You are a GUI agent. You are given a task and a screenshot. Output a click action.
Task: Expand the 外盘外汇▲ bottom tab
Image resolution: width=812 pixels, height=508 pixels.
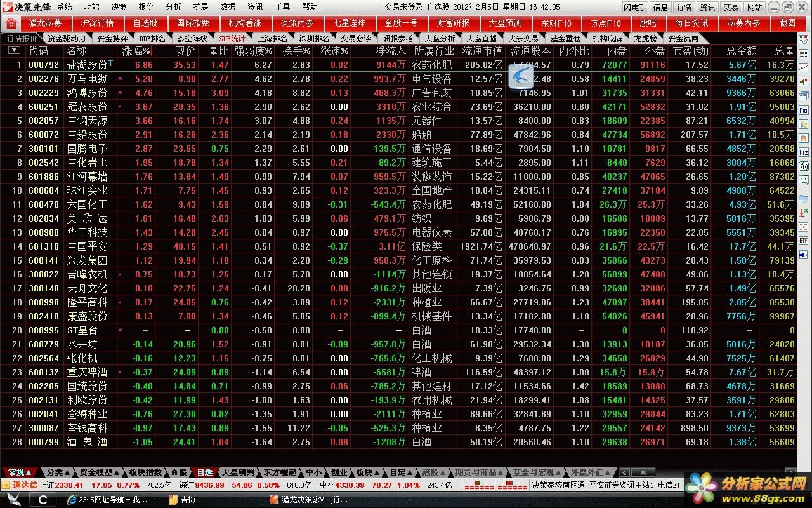589,472
